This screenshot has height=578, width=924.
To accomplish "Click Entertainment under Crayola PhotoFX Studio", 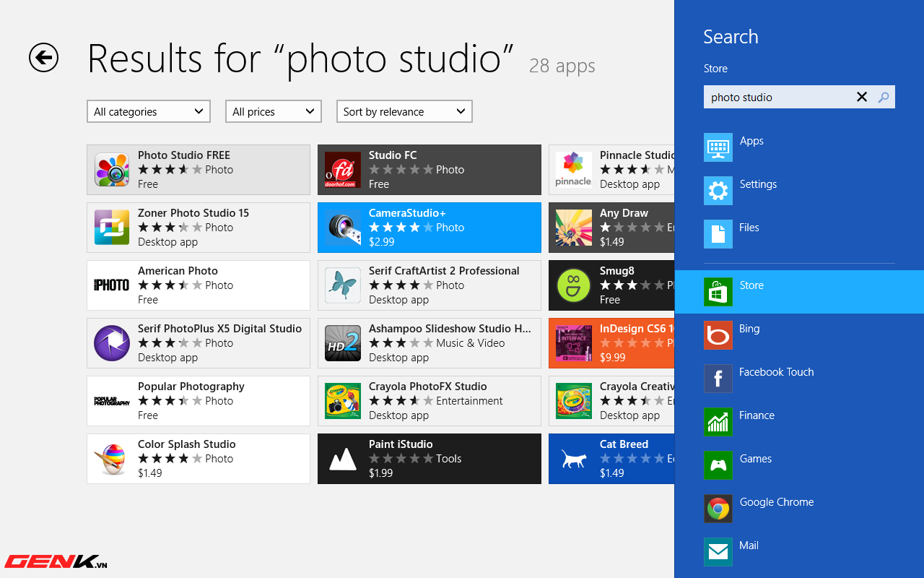I will 470,401.
